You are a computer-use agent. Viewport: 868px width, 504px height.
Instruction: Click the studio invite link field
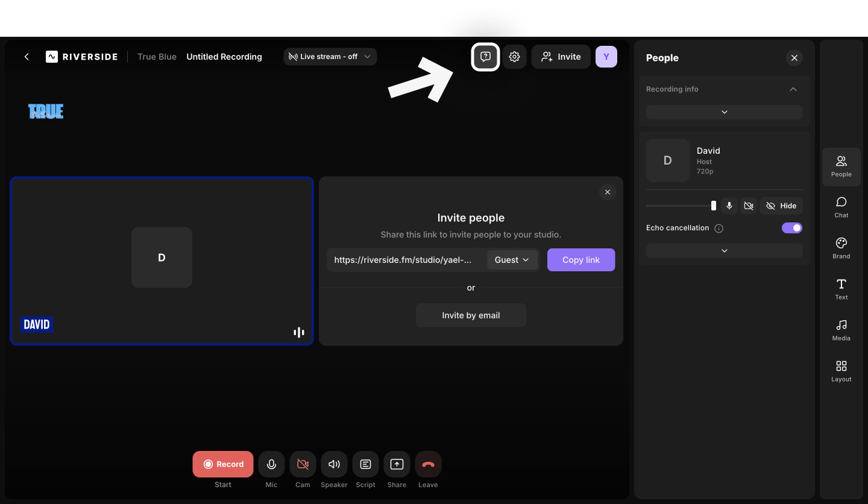pyautogui.click(x=404, y=260)
